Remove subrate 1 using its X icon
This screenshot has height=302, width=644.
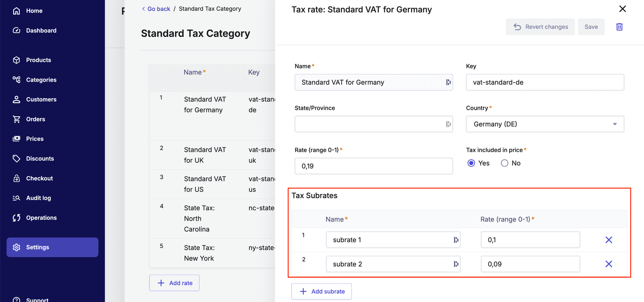coord(609,240)
